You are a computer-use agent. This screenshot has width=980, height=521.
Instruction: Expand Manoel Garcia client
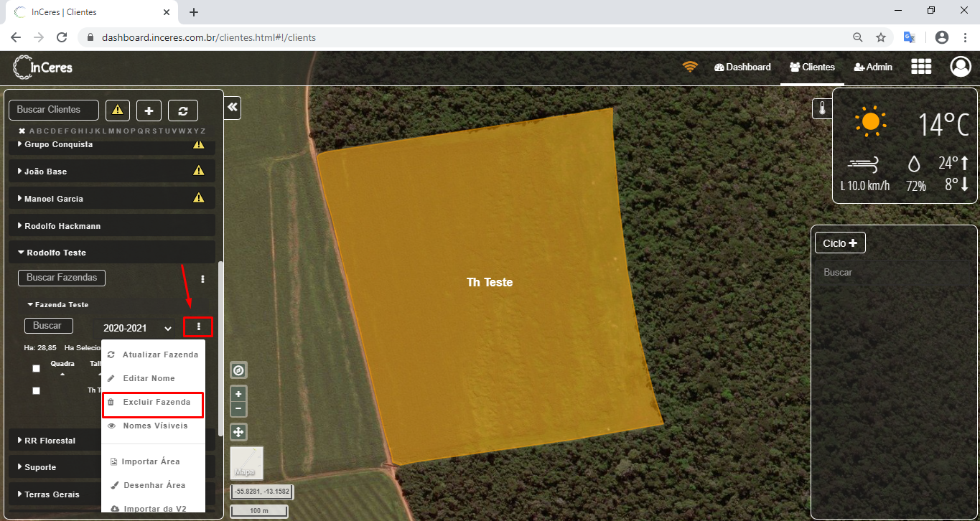112,198
